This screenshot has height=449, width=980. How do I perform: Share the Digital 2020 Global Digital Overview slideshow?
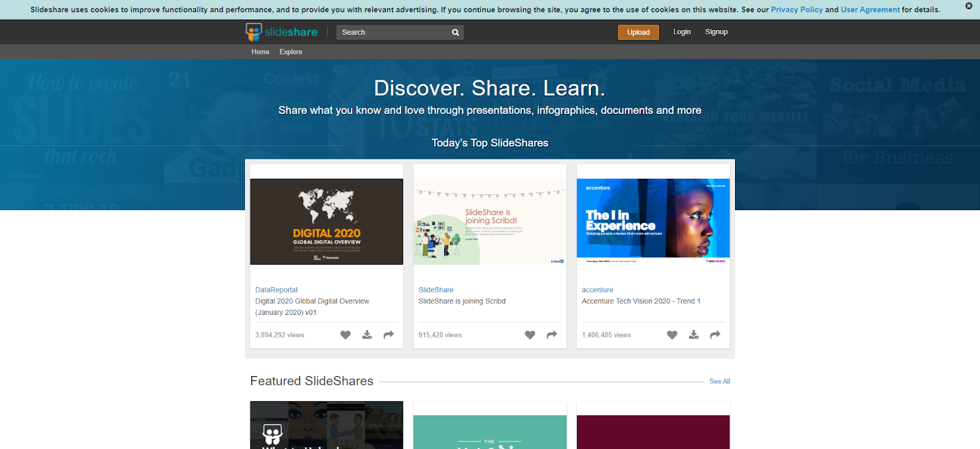tap(388, 334)
